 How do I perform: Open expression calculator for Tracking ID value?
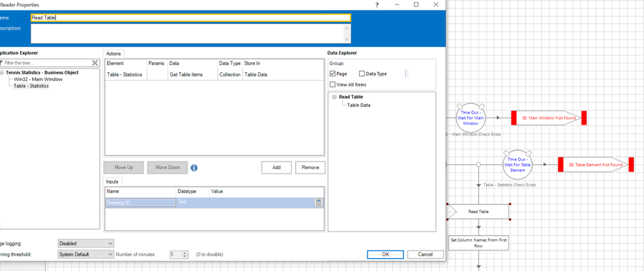[x=318, y=203]
